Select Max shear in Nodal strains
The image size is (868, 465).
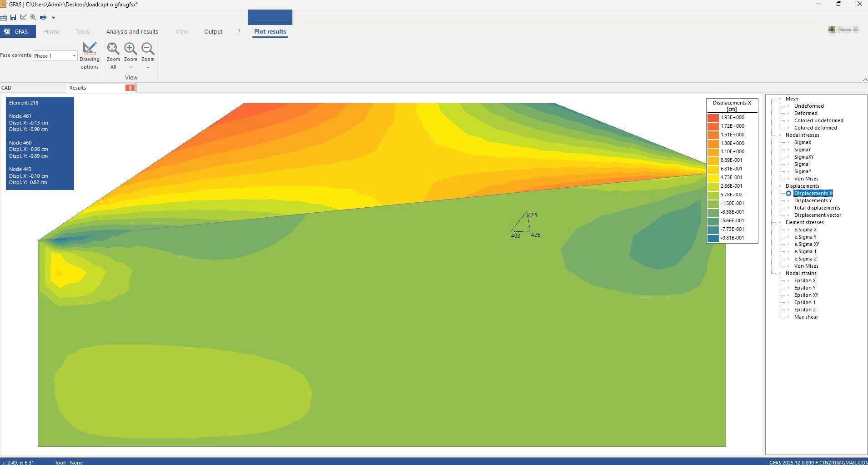click(x=806, y=317)
